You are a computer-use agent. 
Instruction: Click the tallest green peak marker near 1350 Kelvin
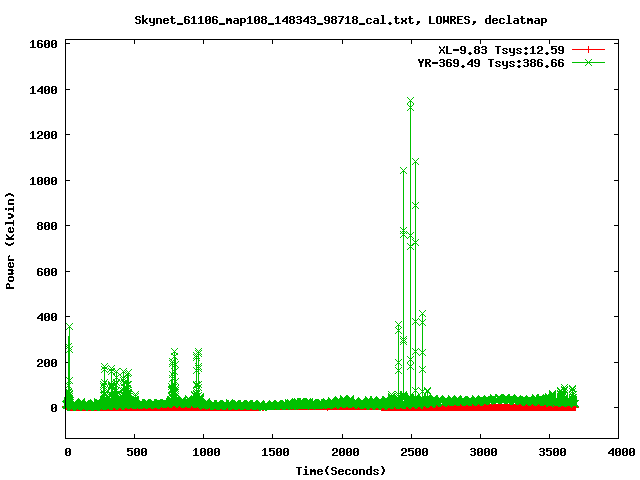pos(410,101)
